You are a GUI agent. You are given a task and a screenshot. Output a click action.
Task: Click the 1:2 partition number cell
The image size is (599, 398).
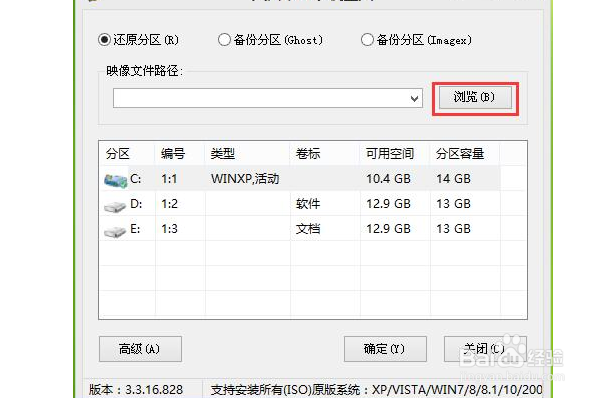tap(169, 204)
